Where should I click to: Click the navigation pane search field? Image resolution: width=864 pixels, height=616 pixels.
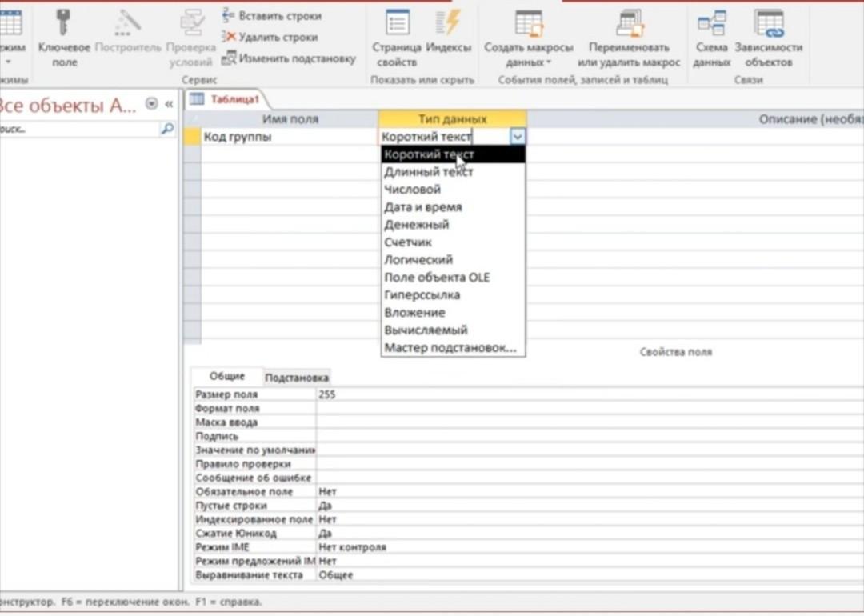click(79, 129)
